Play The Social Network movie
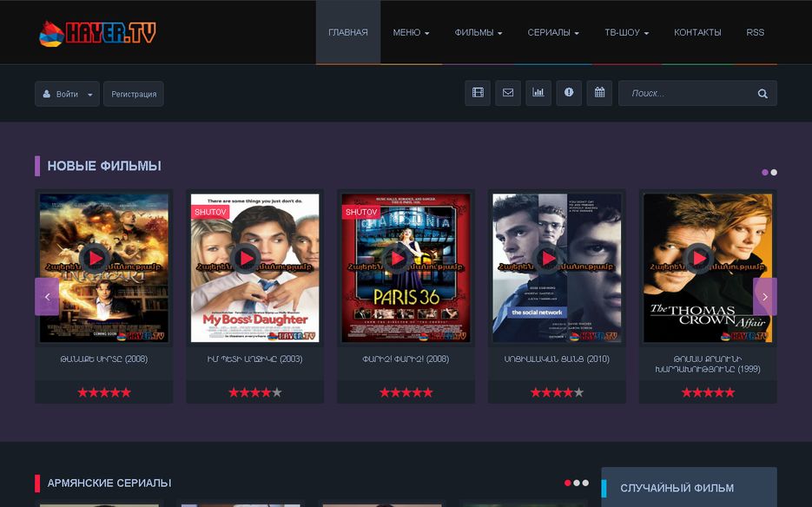Screen dimensions: 812x507 tap(548, 258)
